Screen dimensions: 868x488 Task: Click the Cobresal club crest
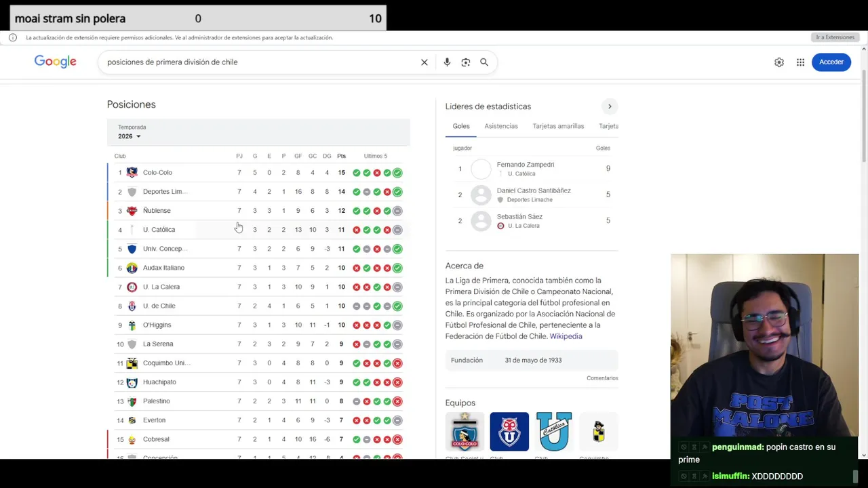point(132,439)
